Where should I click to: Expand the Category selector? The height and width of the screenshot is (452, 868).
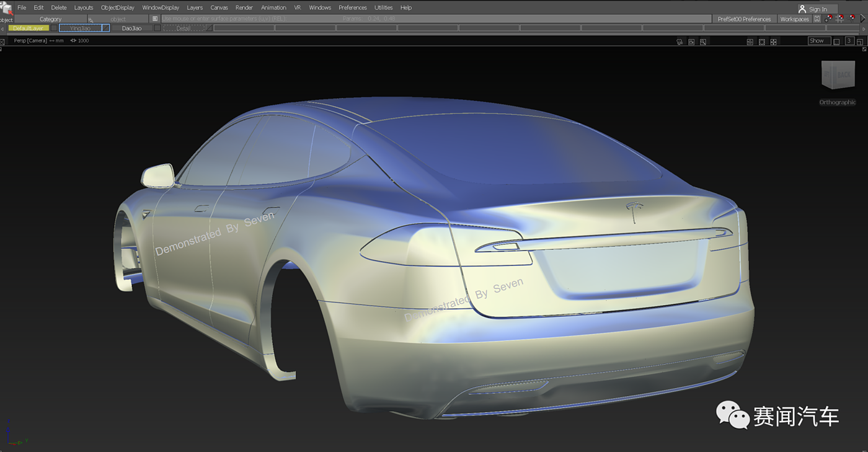[51, 19]
